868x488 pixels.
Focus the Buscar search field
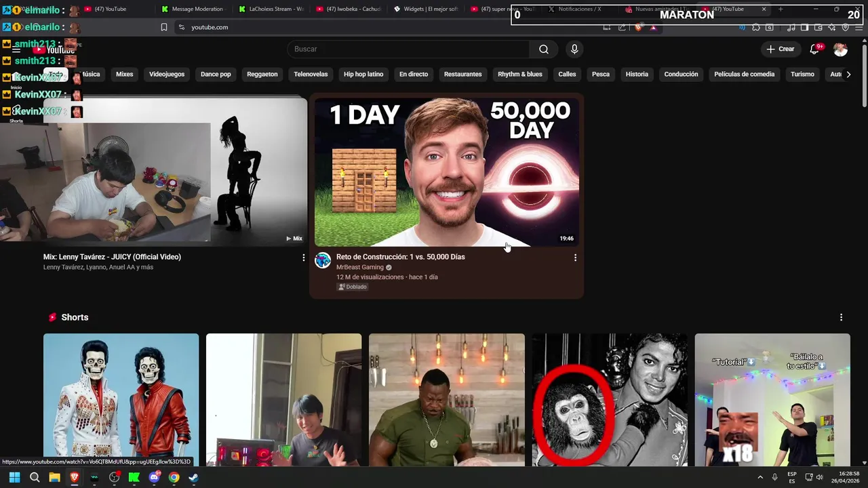click(x=408, y=49)
